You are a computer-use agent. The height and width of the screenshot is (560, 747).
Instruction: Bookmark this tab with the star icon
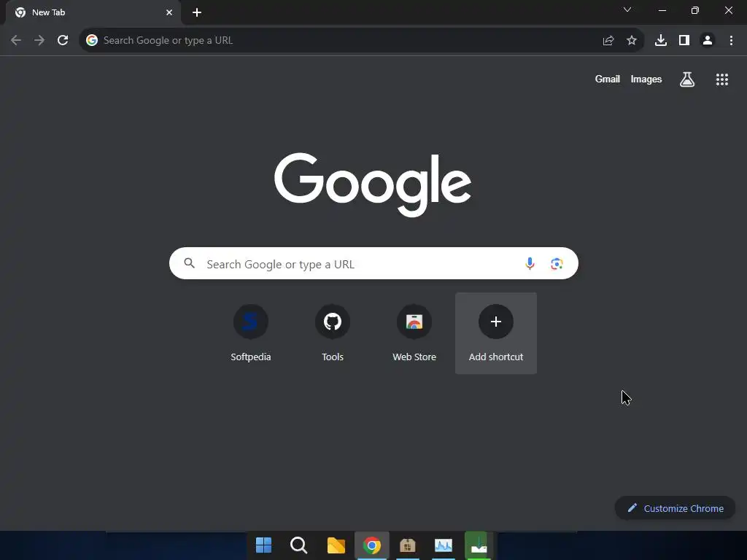(632, 41)
